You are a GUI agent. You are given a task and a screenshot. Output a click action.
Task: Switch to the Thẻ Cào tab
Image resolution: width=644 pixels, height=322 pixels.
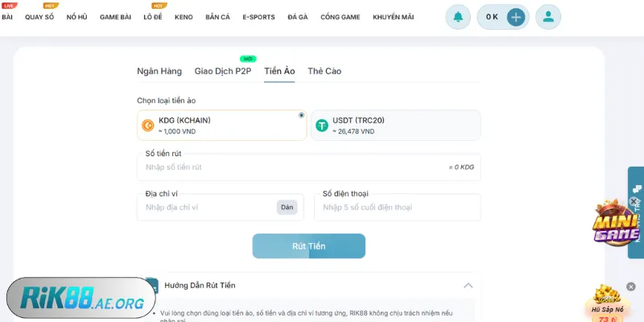click(x=324, y=72)
